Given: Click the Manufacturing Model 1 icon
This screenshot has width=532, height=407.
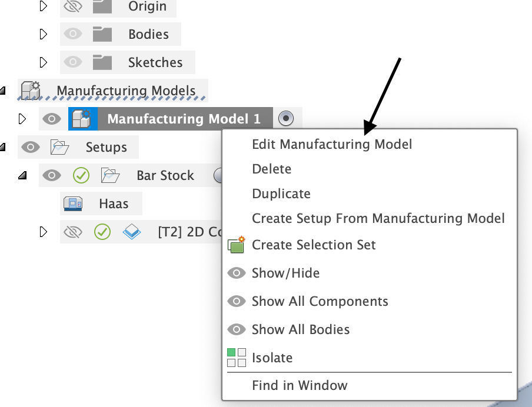Looking at the screenshot, I should (x=82, y=118).
